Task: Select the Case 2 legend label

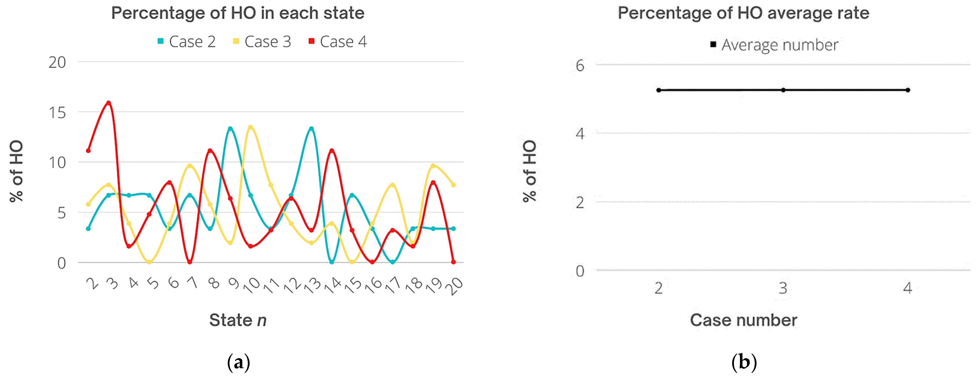Action: (x=192, y=41)
